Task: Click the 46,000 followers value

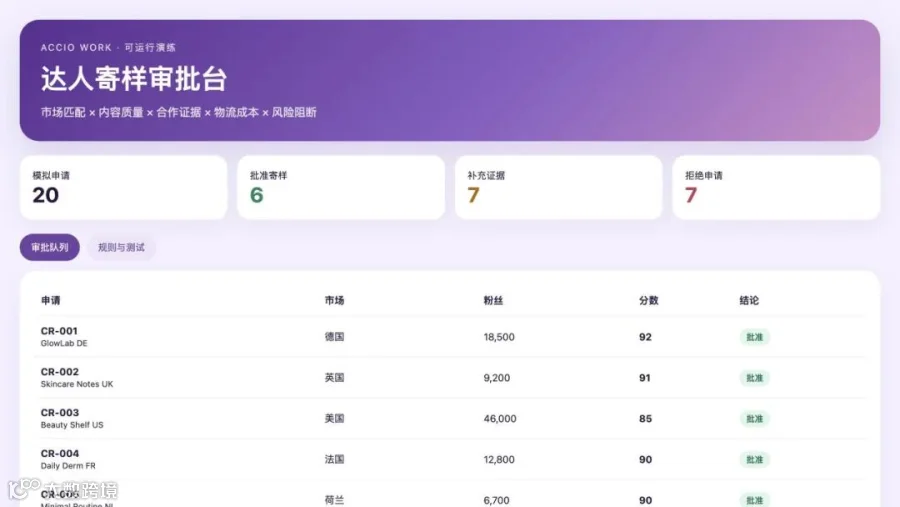Action: click(500, 419)
